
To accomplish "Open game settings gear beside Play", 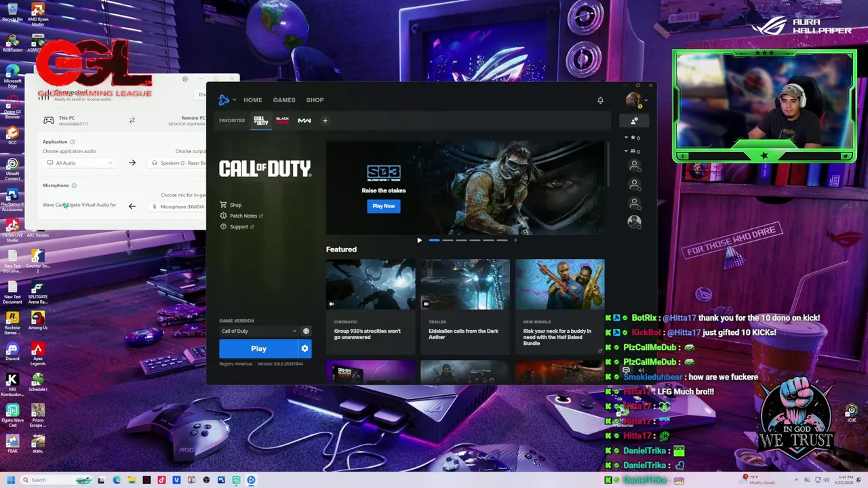I will 304,348.
